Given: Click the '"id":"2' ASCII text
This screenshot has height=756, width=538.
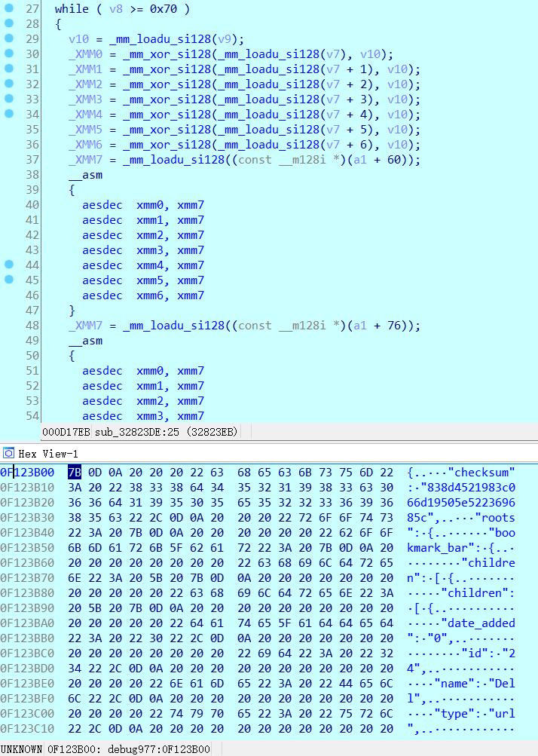Looking at the screenshot, I should [488, 653].
